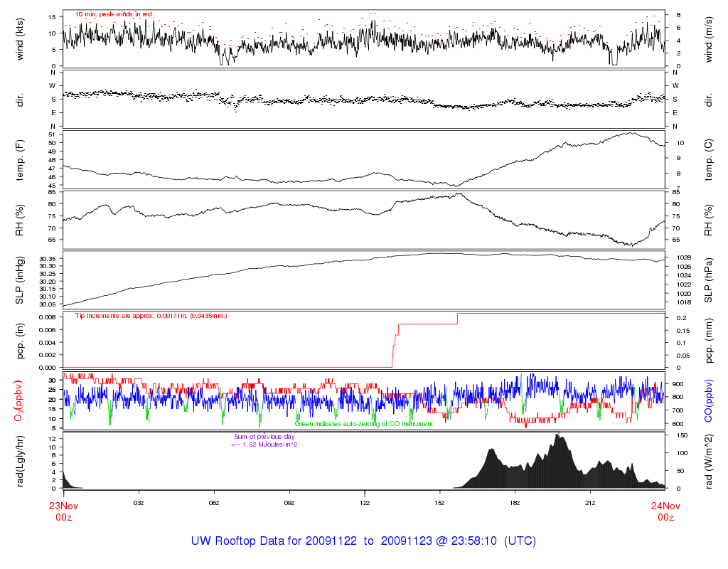Select the "temp. (C)" axis label

coord(708,159)
